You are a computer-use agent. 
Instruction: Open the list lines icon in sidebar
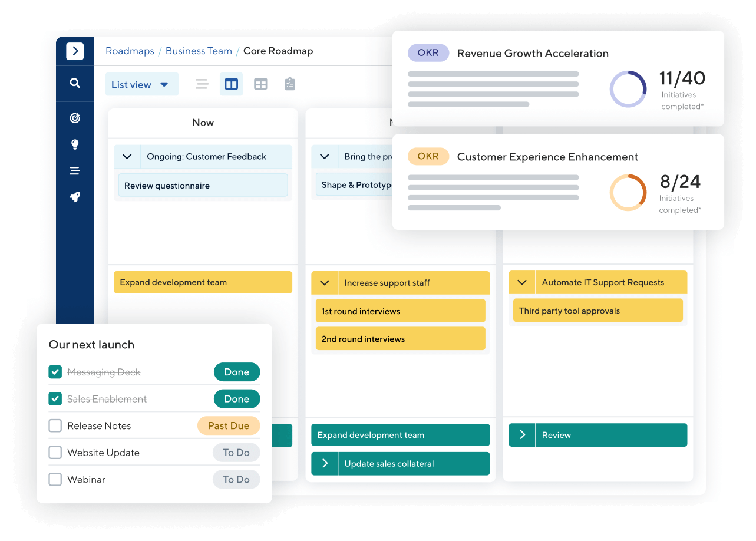pos(75,171)
